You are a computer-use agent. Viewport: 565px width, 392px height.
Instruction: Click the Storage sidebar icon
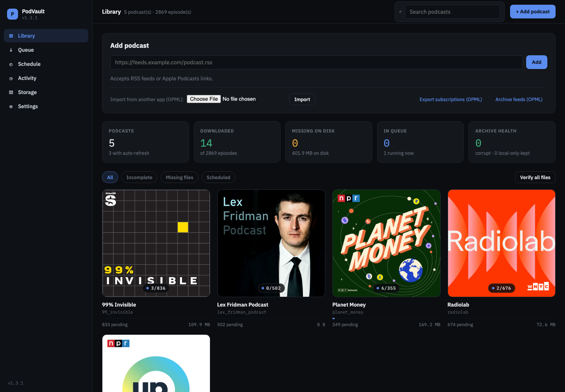pos(11,92)
